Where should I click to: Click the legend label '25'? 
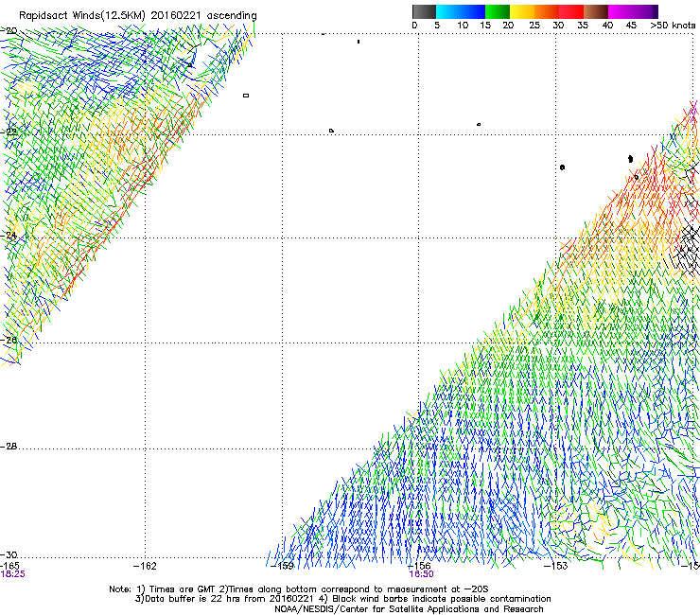point(534,26)
